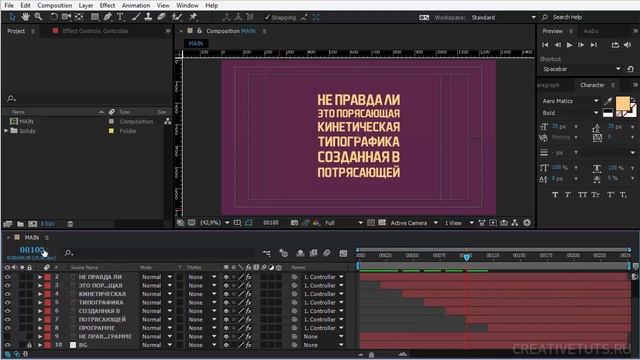The height and width of the screenshot is (360, 640).
Task: Open the File menu
Action: coord(9,5)
